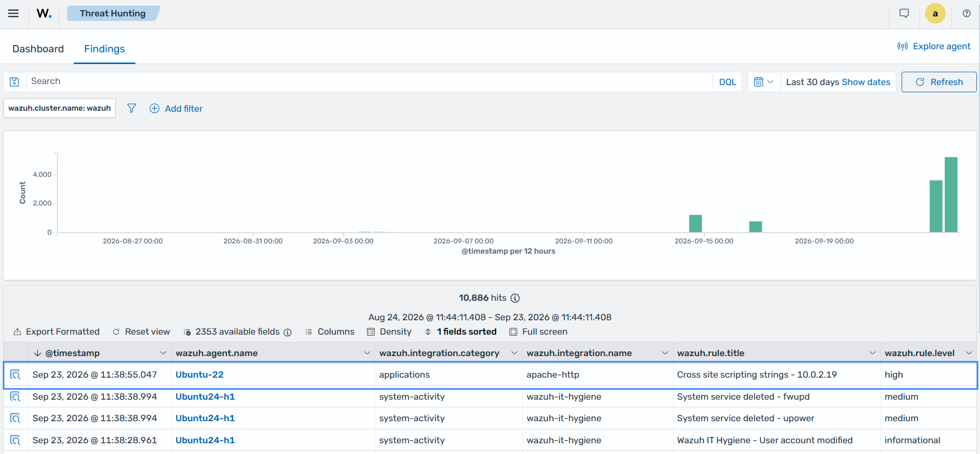Open the user avatar "a" menu

click(x=935, y=14)
